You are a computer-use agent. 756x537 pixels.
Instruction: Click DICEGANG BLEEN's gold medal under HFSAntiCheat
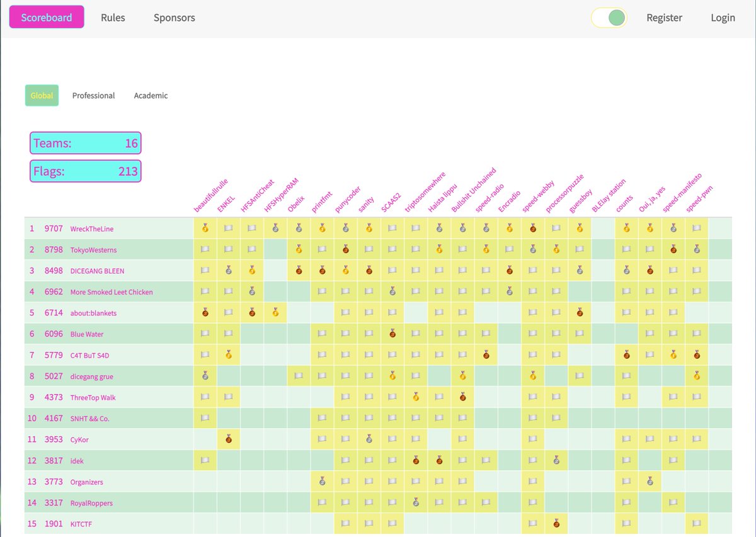point(252,271)
